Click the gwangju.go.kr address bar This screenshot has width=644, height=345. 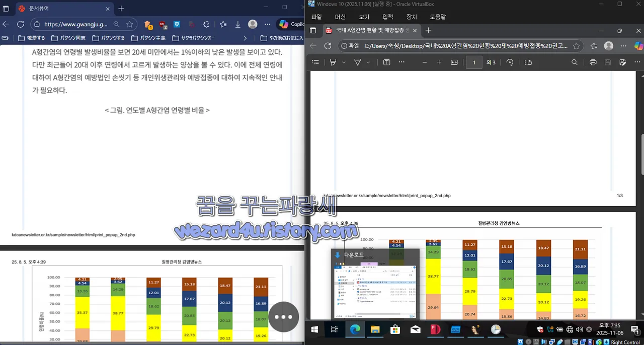75,24
